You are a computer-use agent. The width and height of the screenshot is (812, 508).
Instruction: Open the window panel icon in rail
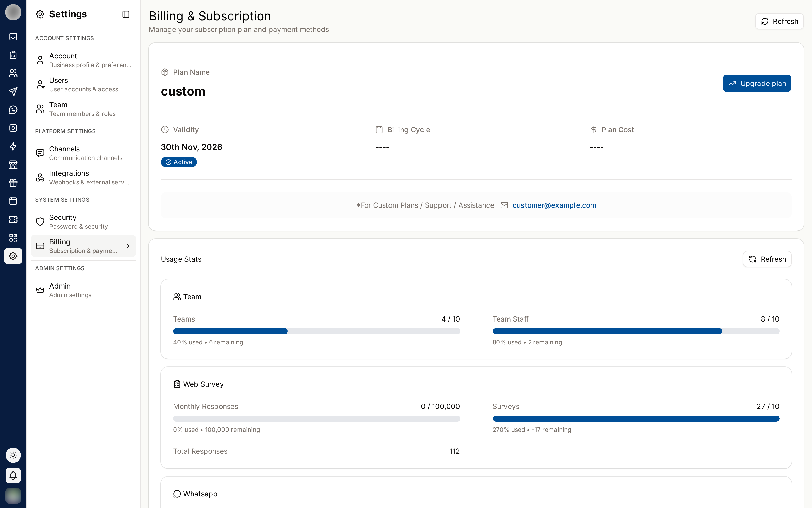pyautogui.click(x=13, y=201)
